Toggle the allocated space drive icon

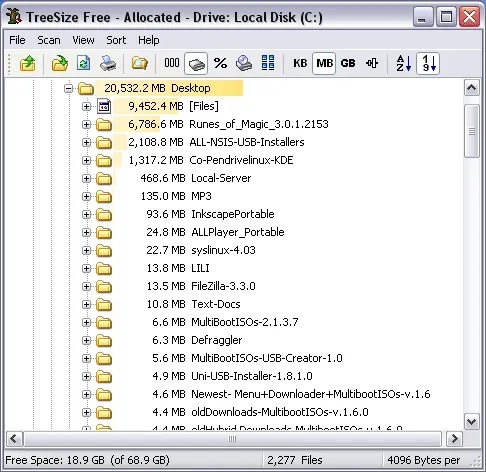pyautogui.click(x=196, y=63)
